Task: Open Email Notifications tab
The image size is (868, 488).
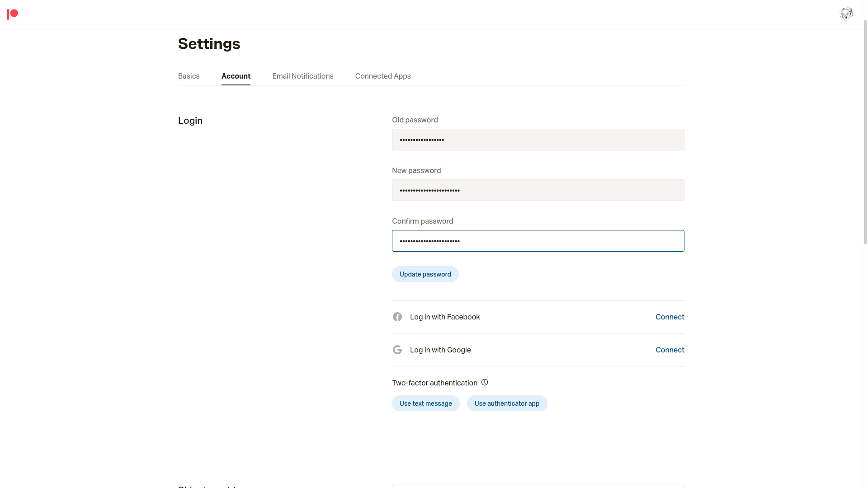Action: [x=302, y=76]
